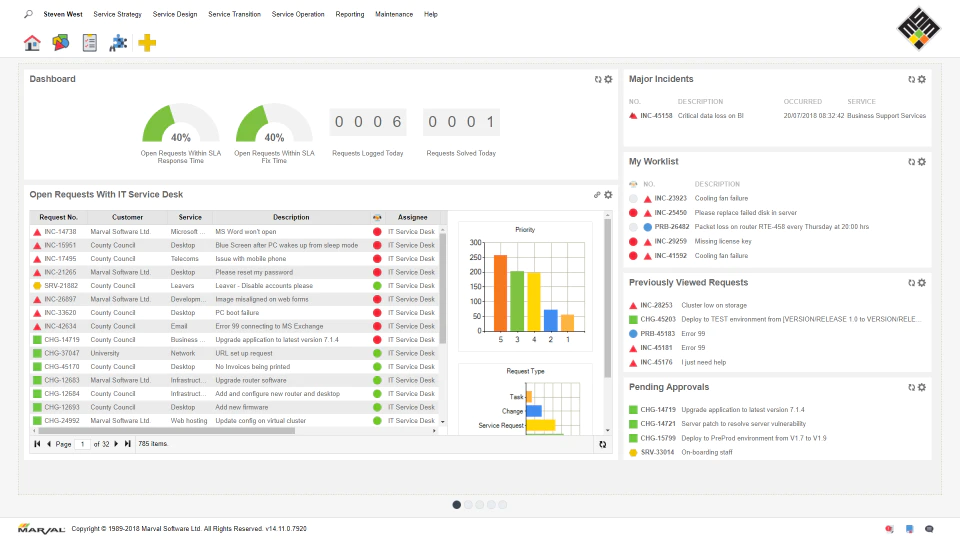Refresh the Major Incidents panel
Viewport: 960px width, 540px height.
911,80
